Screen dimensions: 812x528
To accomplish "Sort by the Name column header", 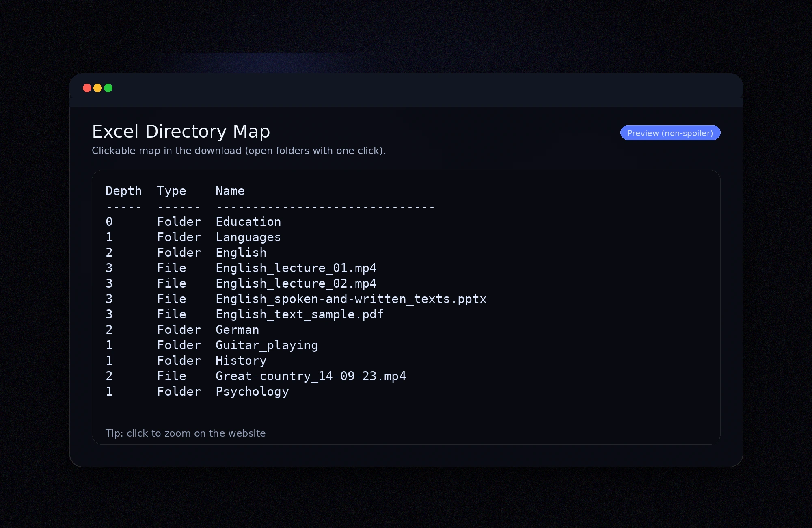I will click(x=230, y=191).
